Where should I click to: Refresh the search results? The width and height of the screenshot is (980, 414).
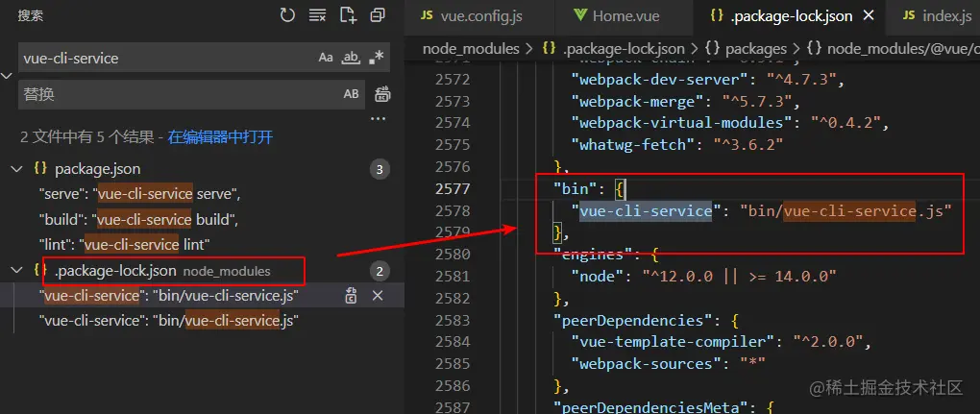(x=287, y=15)
